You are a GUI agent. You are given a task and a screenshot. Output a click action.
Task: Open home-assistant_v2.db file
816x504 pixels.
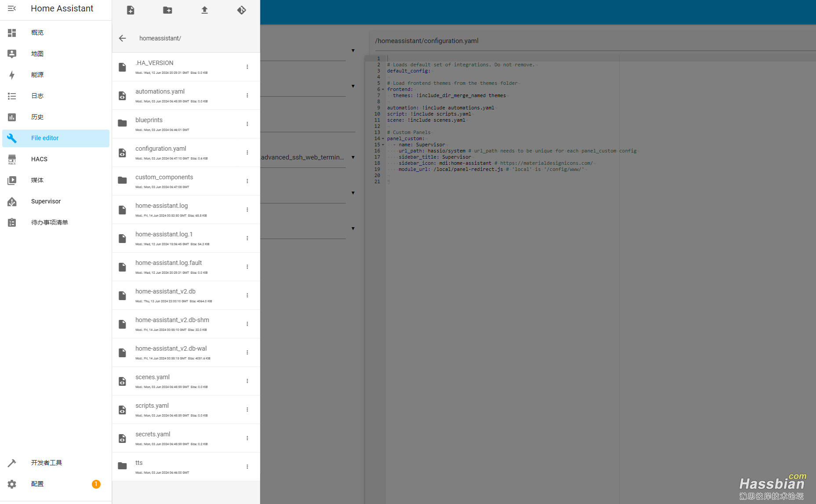point(186,295)
